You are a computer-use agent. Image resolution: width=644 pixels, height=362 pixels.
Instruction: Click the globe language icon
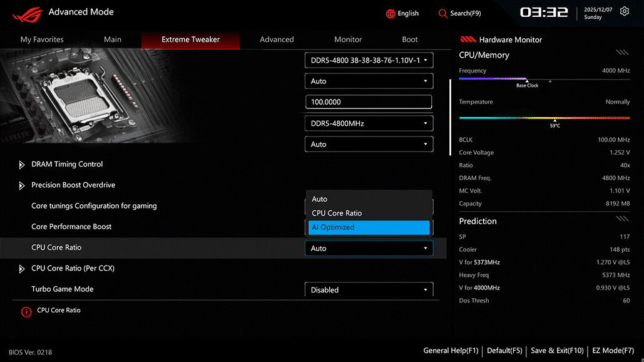(x=391, y=14)
